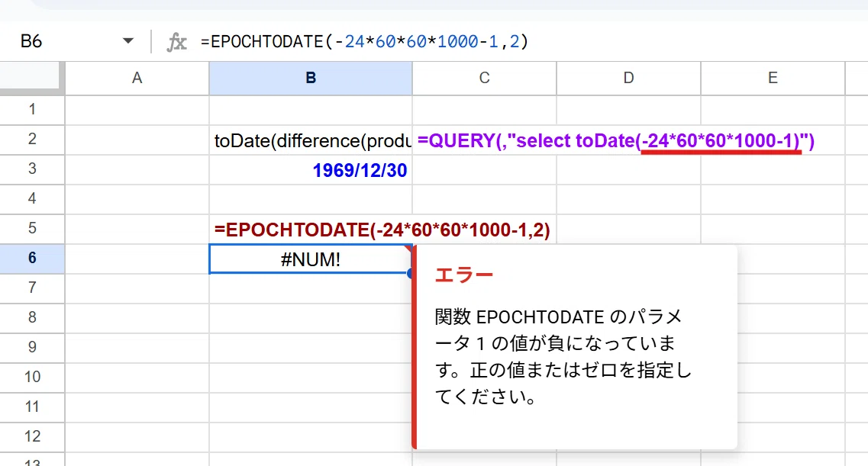Select column A header
The image size is (868, 466).
point(137,78)
